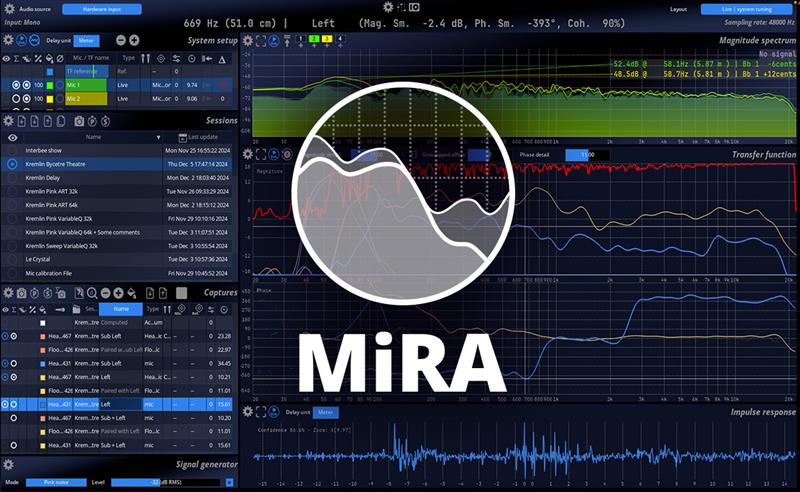
Task: Open System setup panel settings gear
Action: pos(8,40)
